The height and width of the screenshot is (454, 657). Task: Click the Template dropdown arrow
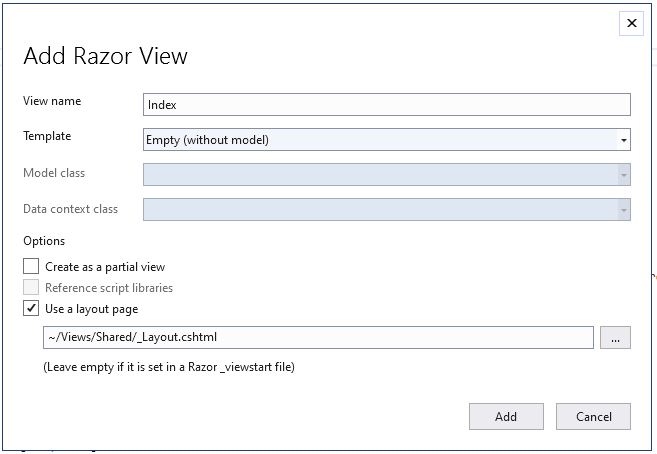624,140
